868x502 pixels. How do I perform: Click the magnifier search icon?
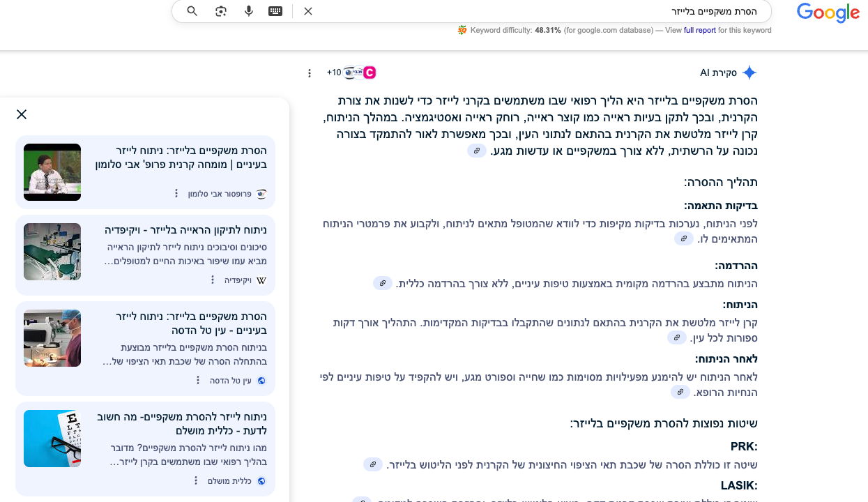coord(192,11)
